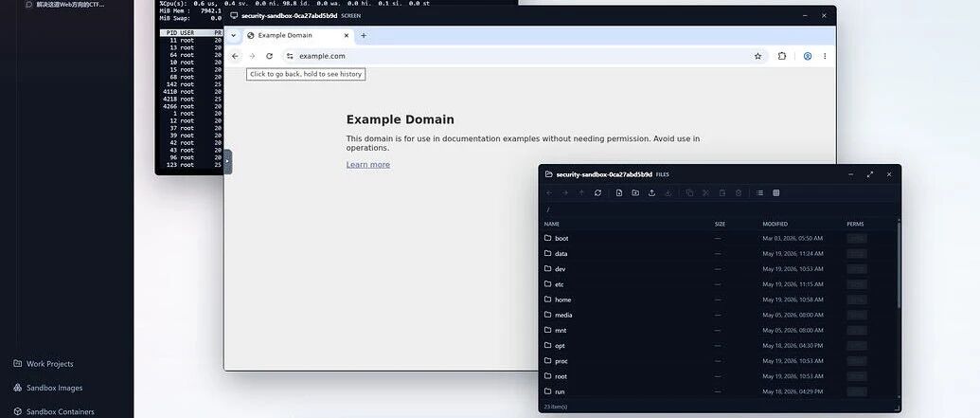This screenshot has width=980, height=418.
Task: Click the cut scissors icon in Files toolbar
Action: 705,192
